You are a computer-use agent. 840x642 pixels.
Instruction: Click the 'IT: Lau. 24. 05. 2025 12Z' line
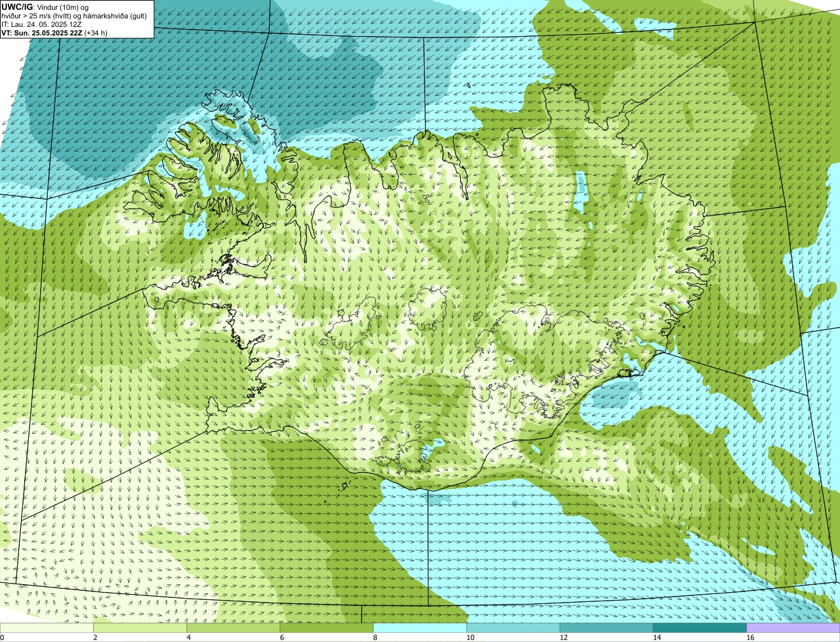42,24
